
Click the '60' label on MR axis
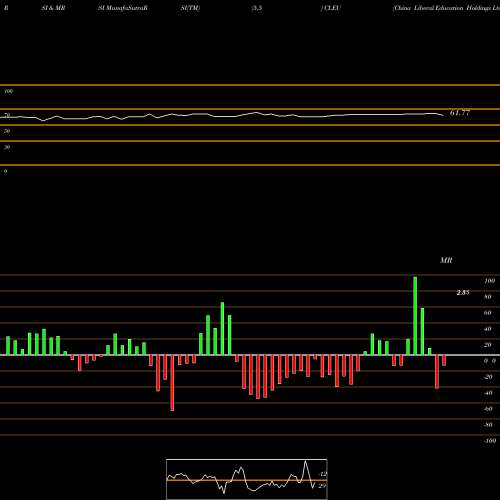pos(488,313)
